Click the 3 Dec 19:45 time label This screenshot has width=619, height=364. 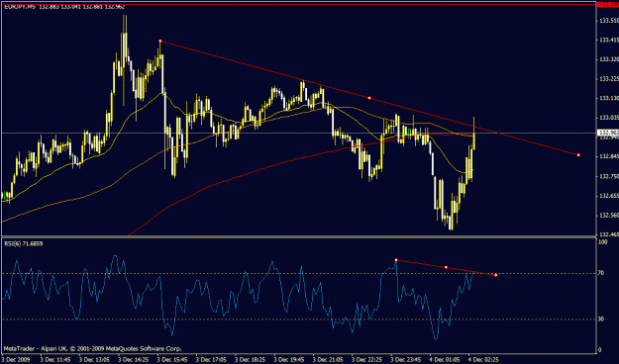click(x=289, y=360)
